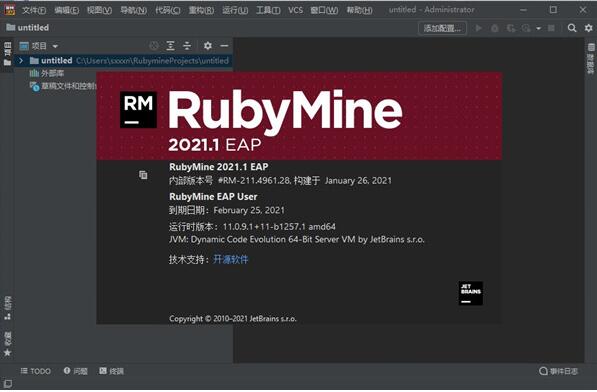Click the 添加配置 run configuration button
The width and height of the screenshot is (597, 392).
pos(442,28)
